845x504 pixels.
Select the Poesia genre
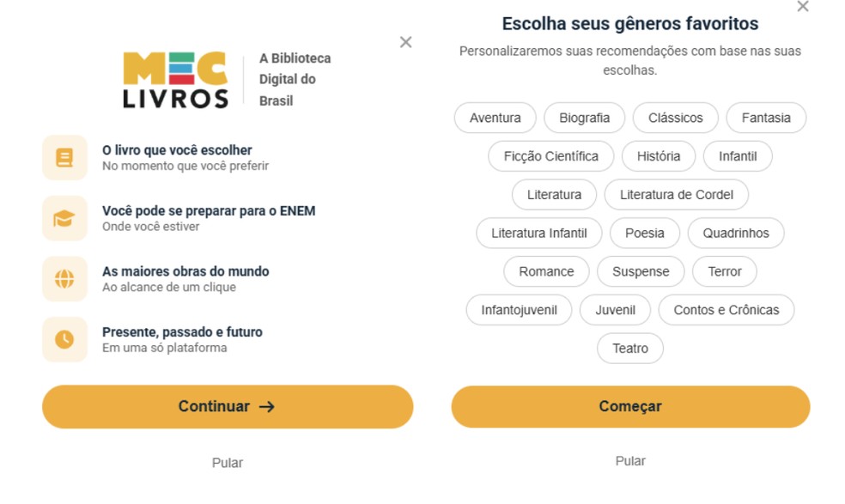[x=645, y=233]
